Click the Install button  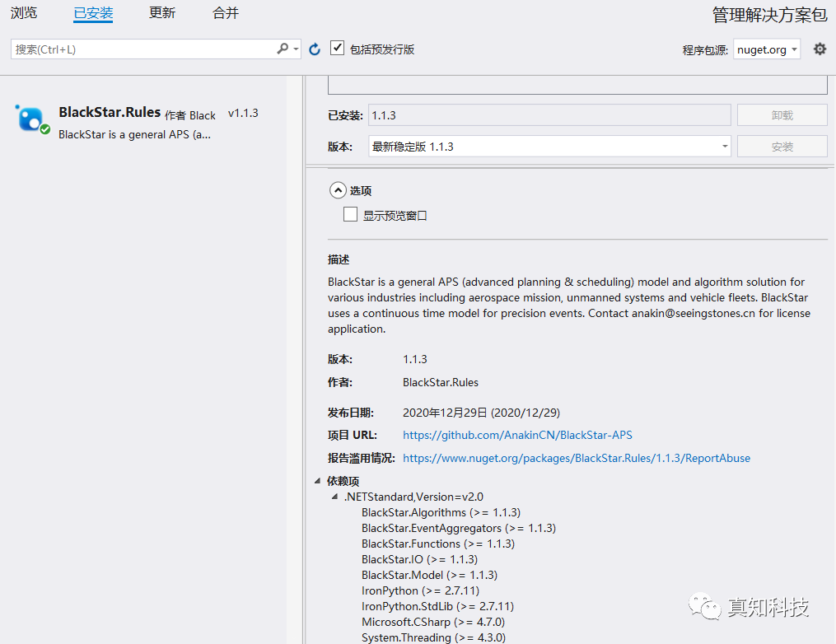coord(782,147)
